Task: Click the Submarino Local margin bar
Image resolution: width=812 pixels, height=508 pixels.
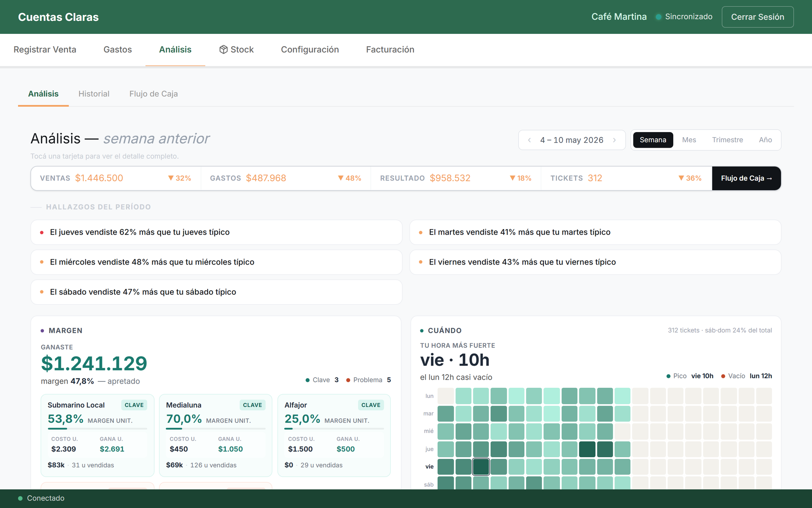Action: pyautogui.click(x=97, y=428)
